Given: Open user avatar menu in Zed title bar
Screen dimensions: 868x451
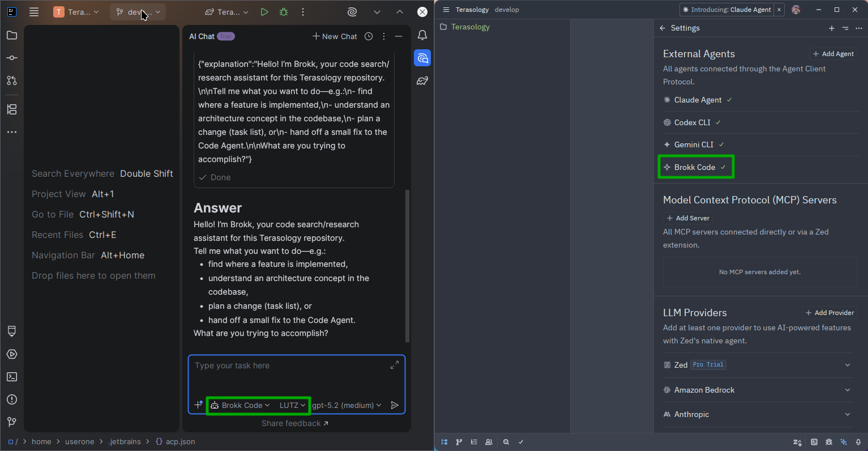Looking at the screenshot, I should (x=796, y=10).
